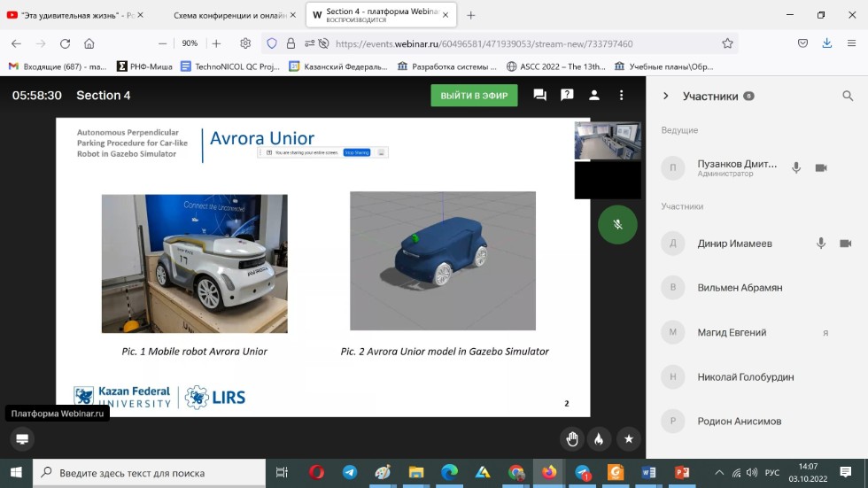The width and height of the screenshot is (868, 488).
Task: Toggle camera for Динир Имамеев
Action: pyautogui.click(x=845, y=244)
